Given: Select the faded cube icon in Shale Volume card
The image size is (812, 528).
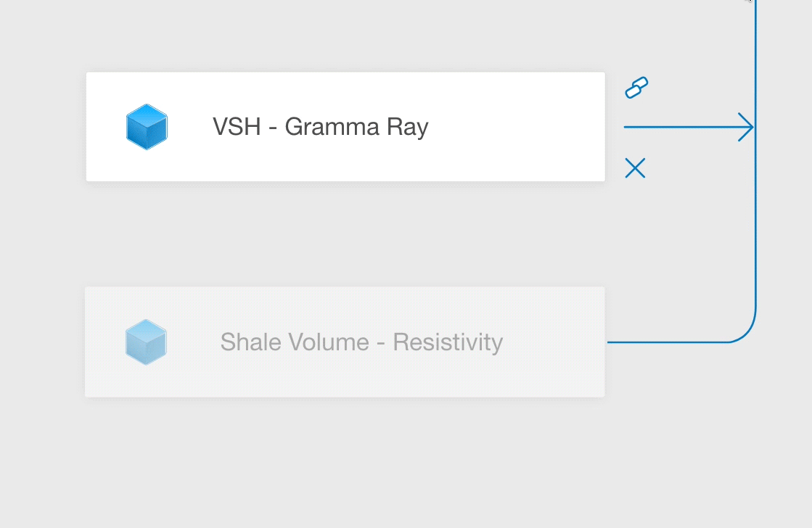Looking at the screenshot, I should point(146,342).
